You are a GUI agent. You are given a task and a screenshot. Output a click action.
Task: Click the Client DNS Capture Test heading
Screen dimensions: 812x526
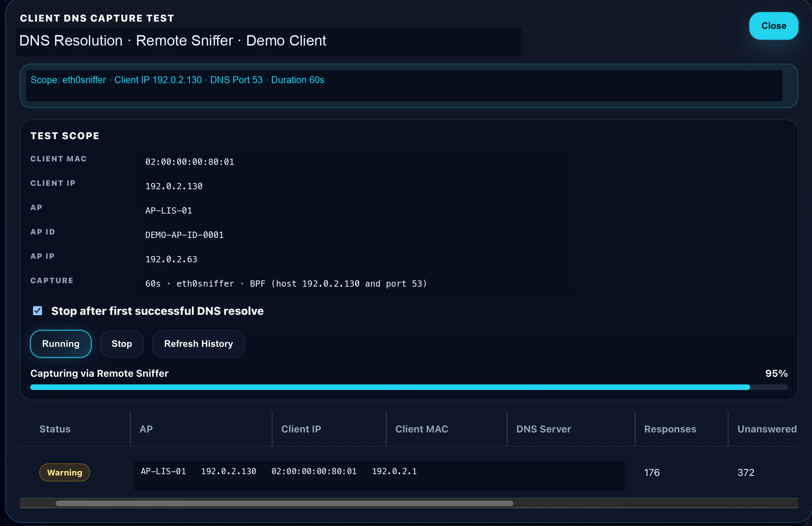97,18
